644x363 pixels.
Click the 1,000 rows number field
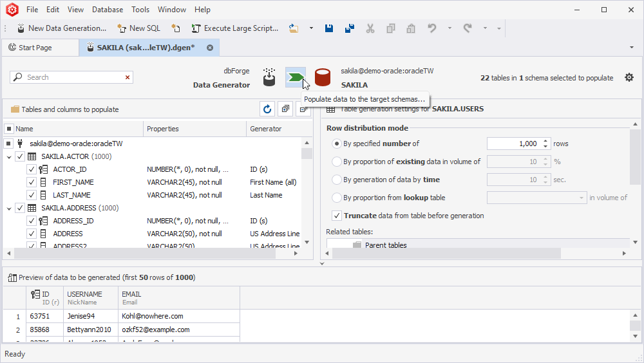514,144
